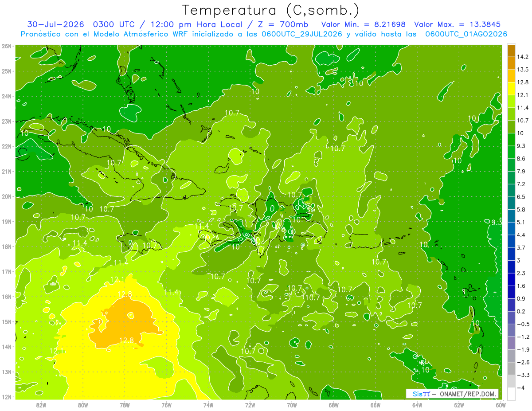Viewport: 532px width, 411px height.
Task: Click the 12N latitude axis label
Action: point(7,397)
